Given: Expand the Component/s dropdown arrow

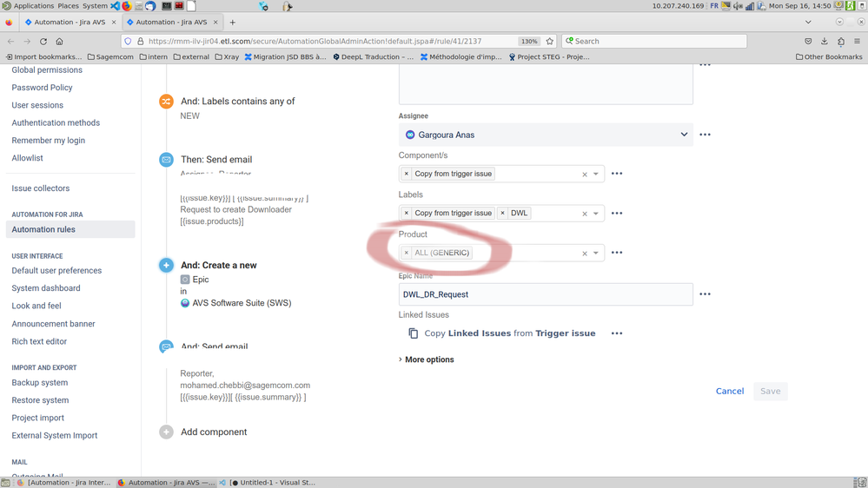Looking at the screenshot, I should click(596, 175).
